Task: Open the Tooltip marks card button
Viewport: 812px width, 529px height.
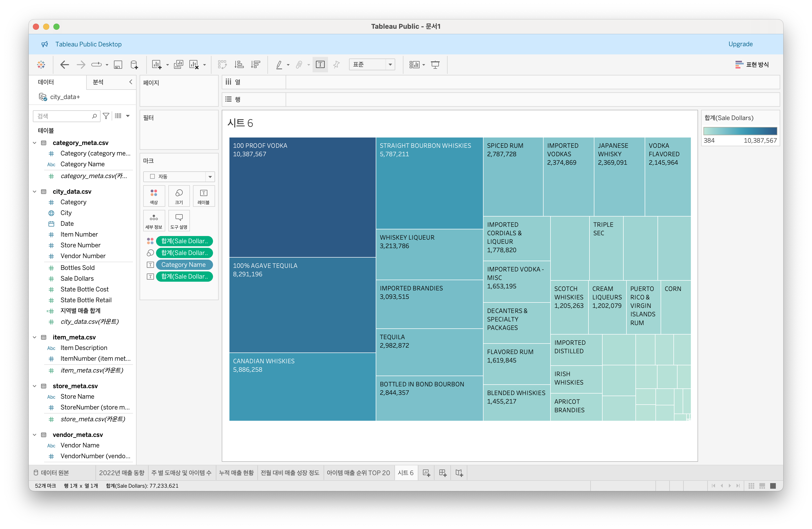Action: (179, 221)
